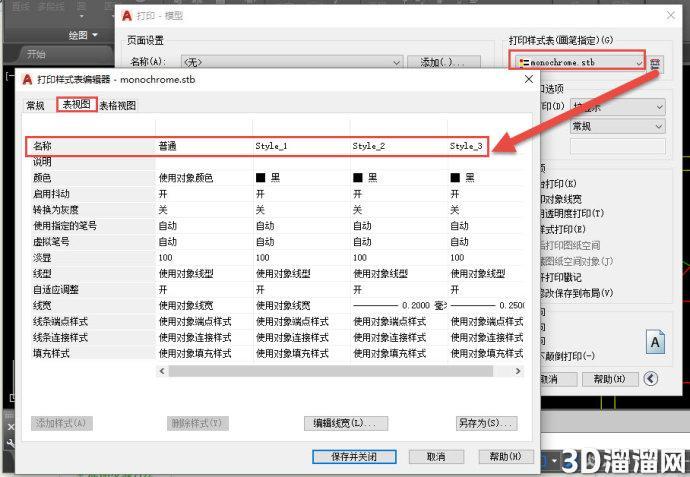690x477 pixels.
Task: Open the shaded plot dropdown above 常规
Action: click(617, 107)
